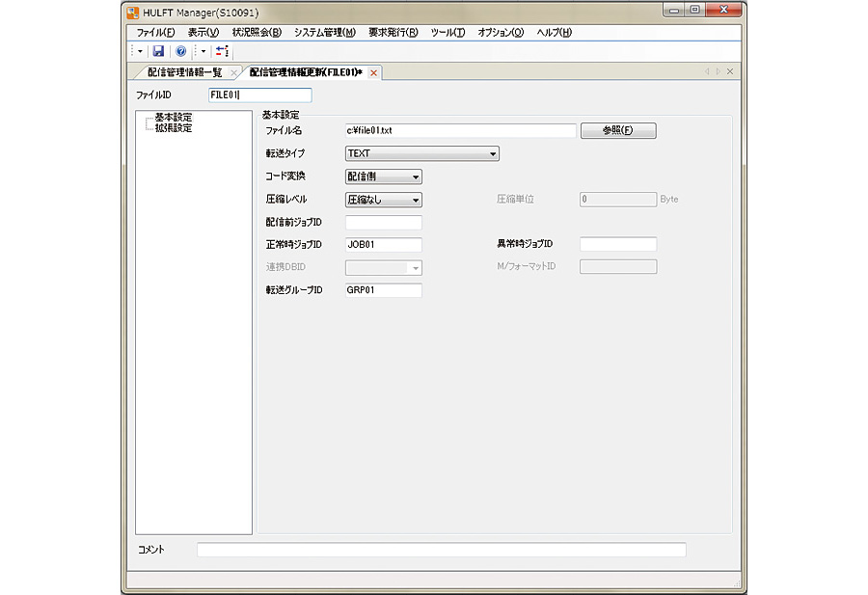Click the blue Help icon in the toolbar

coord(180,51)
